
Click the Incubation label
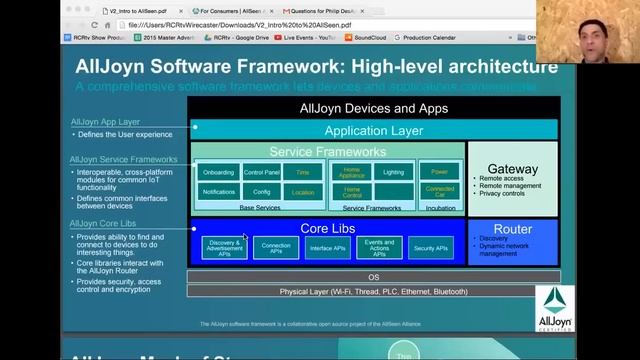coord(440,208)
